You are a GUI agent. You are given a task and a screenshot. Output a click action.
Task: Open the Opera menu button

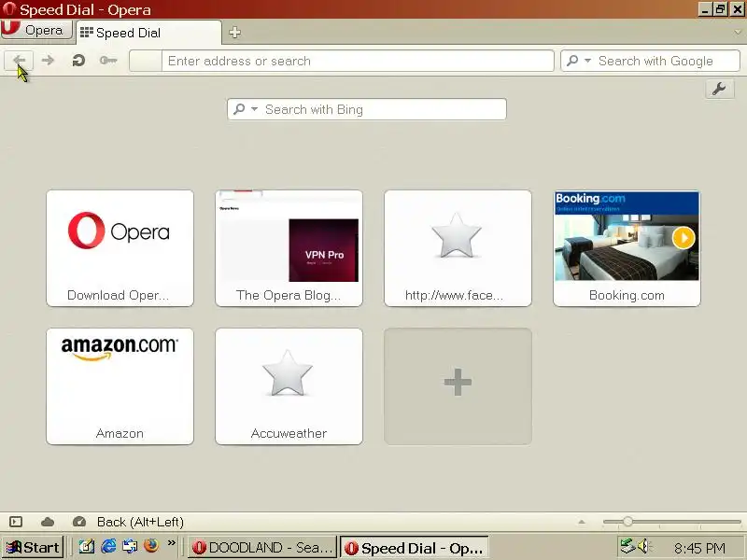point(36,30)
